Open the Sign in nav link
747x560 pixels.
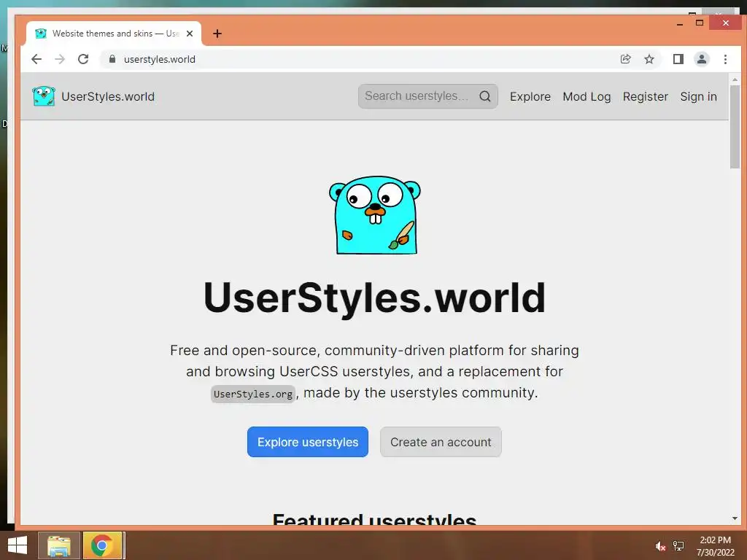[x=698, y=97]
